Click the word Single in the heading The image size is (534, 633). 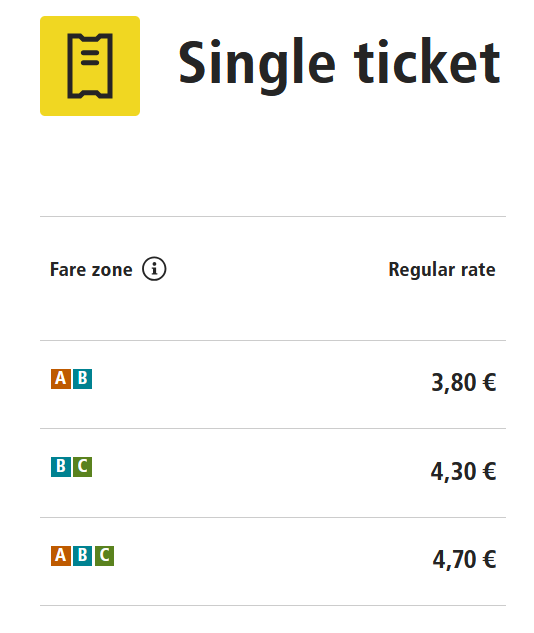click(257, 66)
